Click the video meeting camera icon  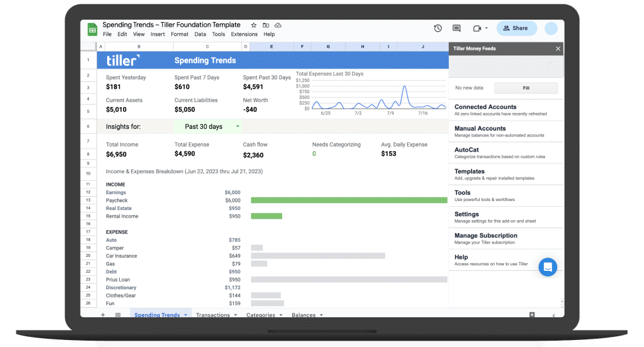click(x=477, y=29)
